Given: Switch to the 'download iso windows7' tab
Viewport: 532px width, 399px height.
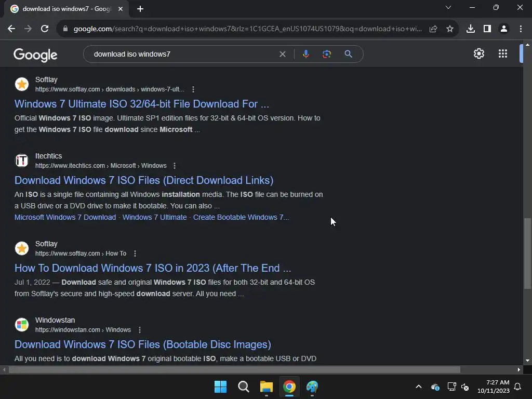Looking at the screenshot, I should pyautogui.click(x=66, y=9).
